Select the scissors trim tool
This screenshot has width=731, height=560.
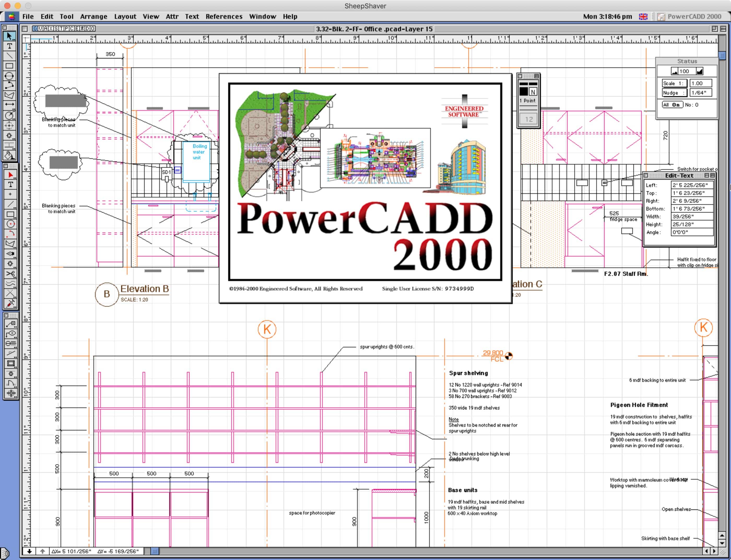(10, 274)
